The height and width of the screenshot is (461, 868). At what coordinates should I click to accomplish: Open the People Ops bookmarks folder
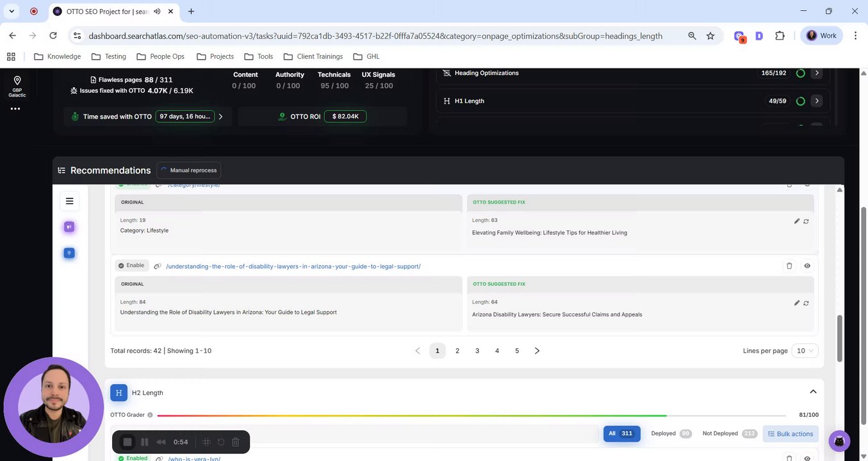point(160,56)
